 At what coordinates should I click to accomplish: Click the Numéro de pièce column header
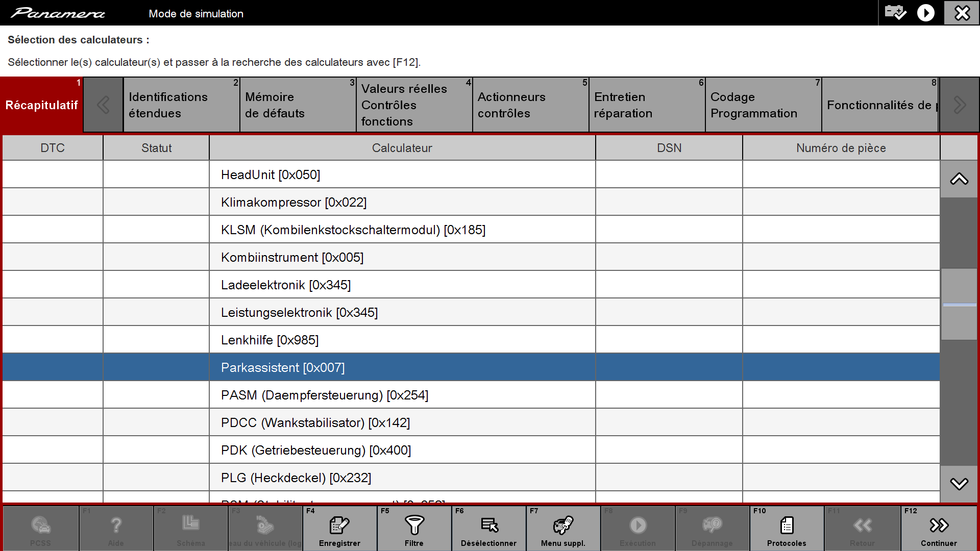841,148
